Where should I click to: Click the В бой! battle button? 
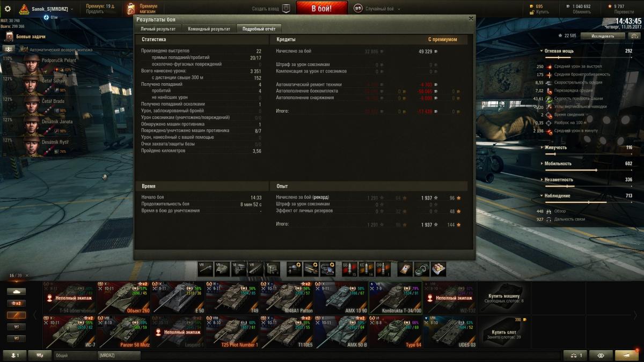(322, 9)
